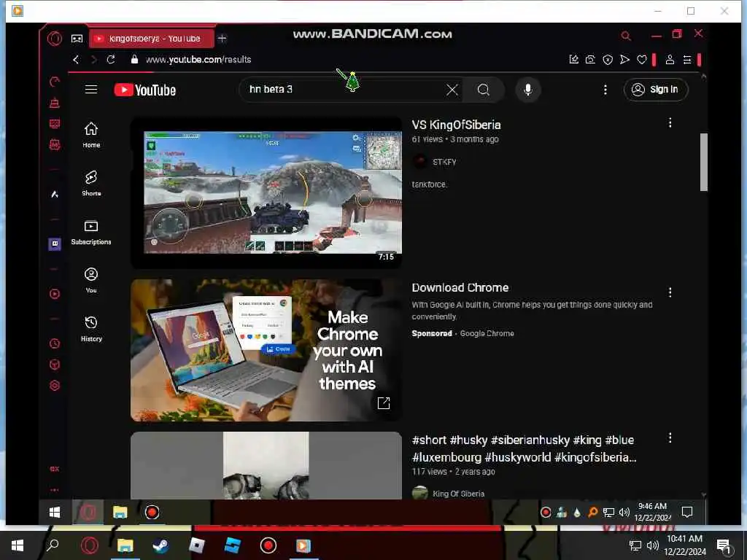Image resolution: width=747 pixels, height=560 pixels.
Task: Click the YouTube page vertical scrollbar
Action: coord(704,162)
